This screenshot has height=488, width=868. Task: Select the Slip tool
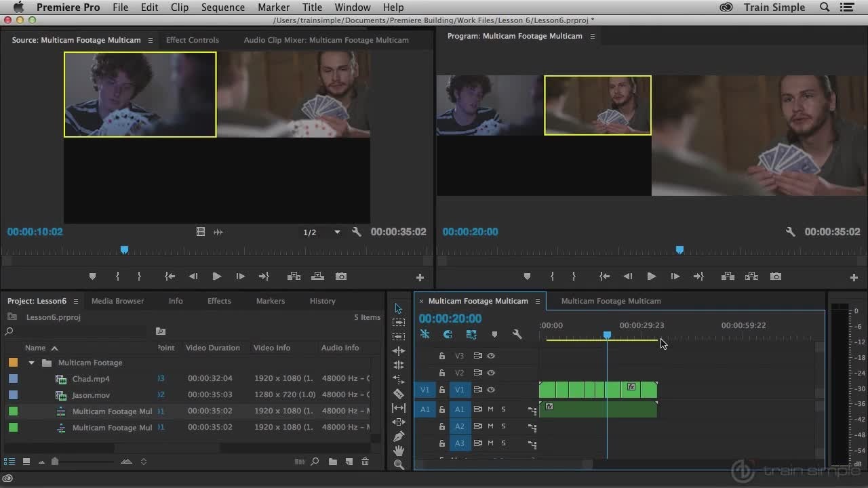(x=399, y=408)
